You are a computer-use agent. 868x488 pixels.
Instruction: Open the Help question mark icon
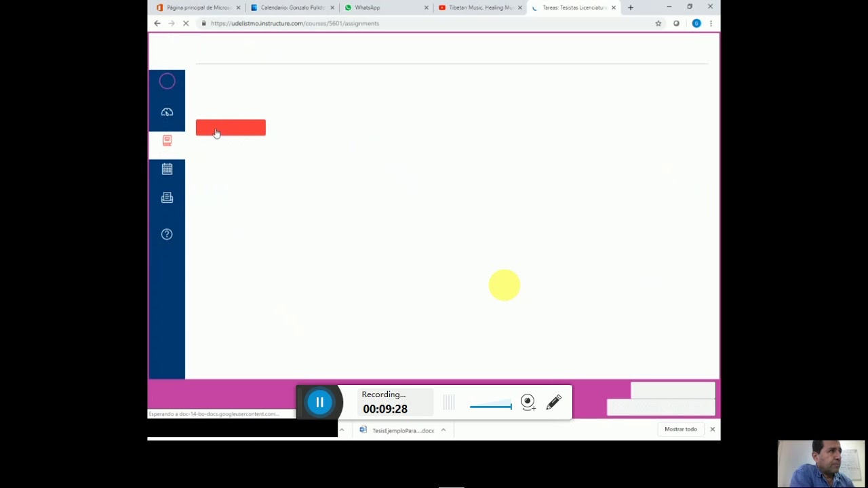[167, 234]
